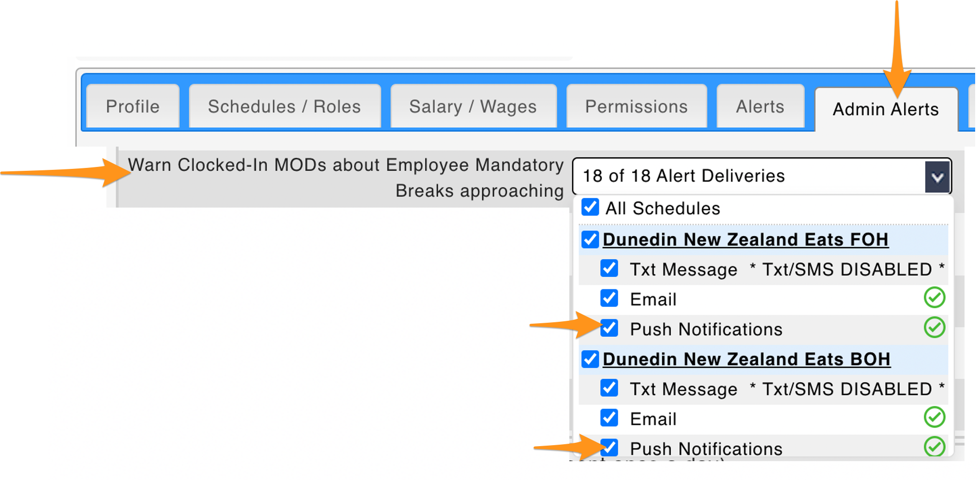Switch to the Profile tab
The image size is (980, 480).
tap(133, 106)
